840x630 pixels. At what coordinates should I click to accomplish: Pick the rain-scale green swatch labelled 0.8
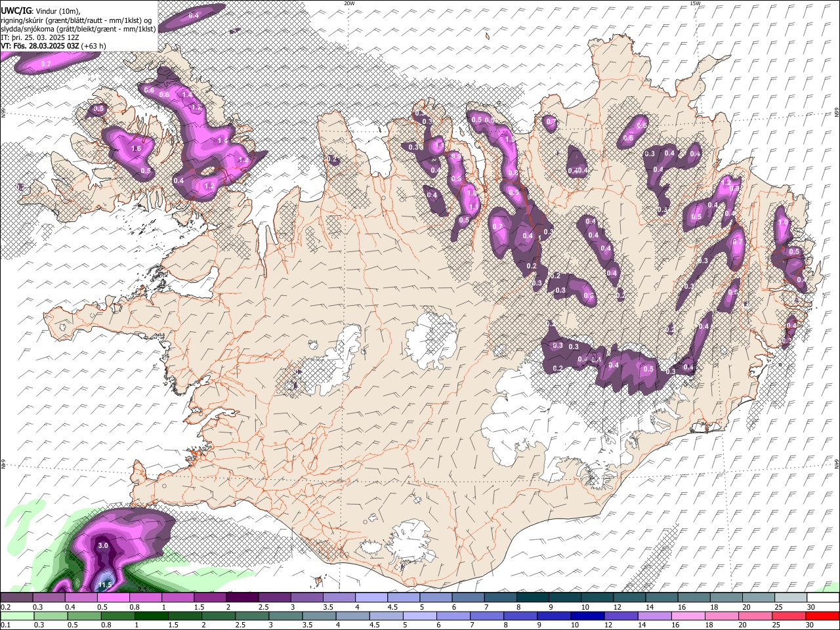[x=117, y=616]
